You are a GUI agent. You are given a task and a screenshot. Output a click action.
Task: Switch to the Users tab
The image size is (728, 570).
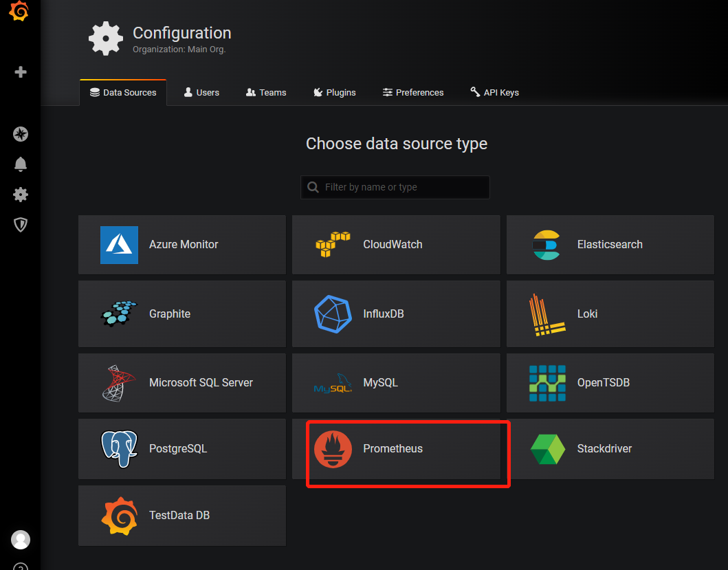(201, 92)
